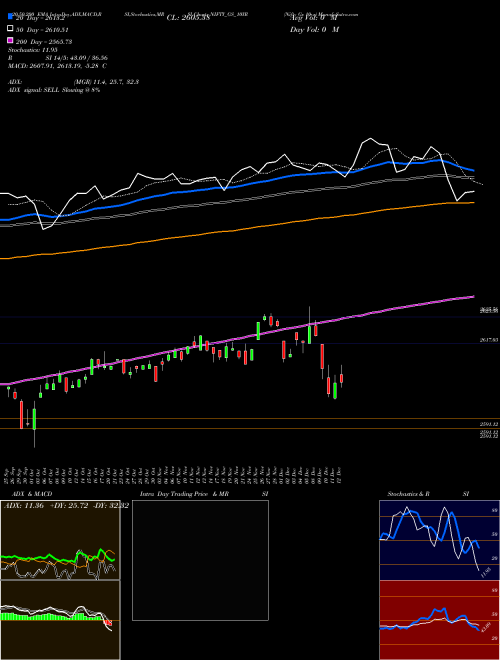
Task: Click the white 50 Day legend swatch
Action: coord(10,29)
